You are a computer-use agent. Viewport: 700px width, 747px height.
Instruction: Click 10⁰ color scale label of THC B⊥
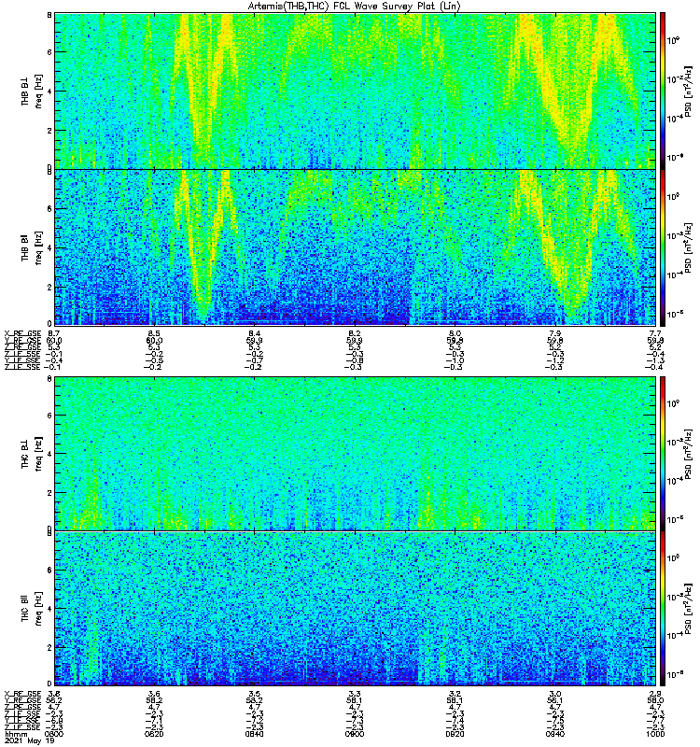[673, 403]
